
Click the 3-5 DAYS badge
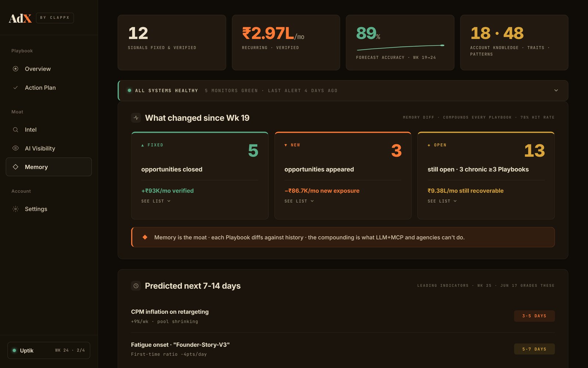coord(534,316)
